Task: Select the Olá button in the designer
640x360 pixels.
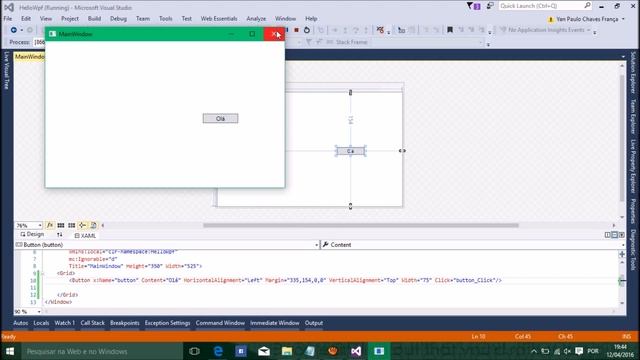Action: click(x=350, y=151)
